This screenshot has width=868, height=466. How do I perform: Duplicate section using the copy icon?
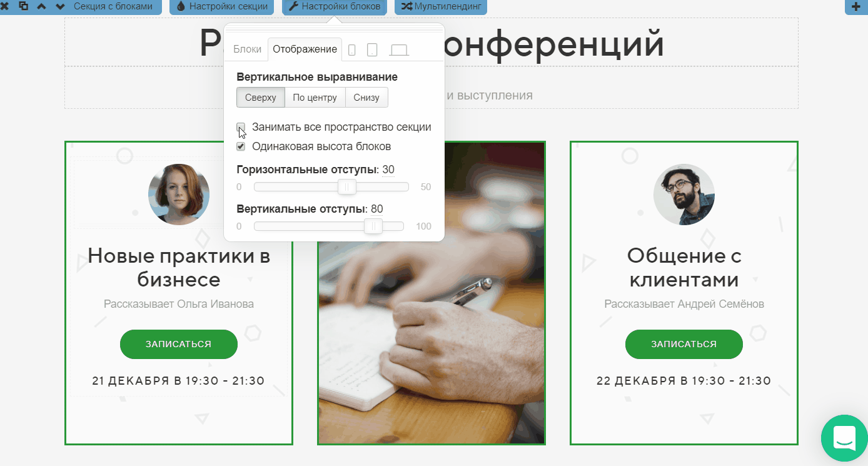[23, 6]
